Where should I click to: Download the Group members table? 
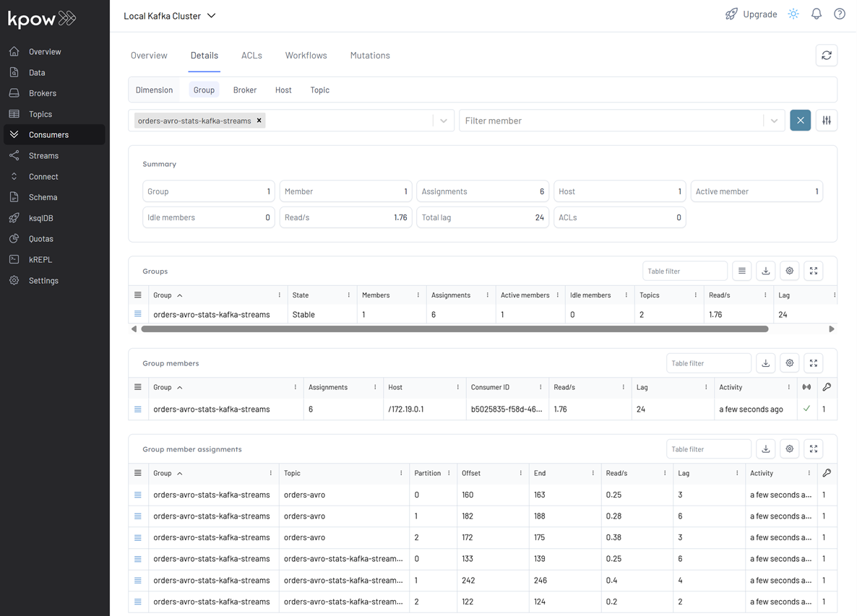[766, 363]
